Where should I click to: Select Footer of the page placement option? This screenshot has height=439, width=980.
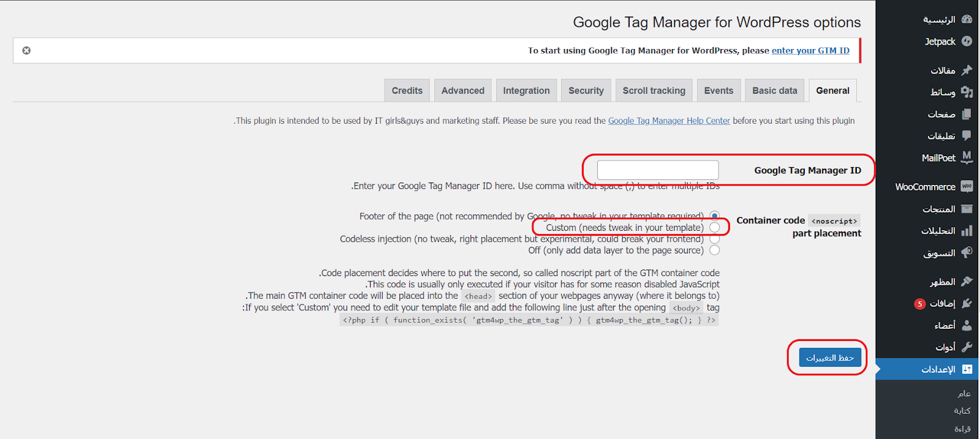714,216
